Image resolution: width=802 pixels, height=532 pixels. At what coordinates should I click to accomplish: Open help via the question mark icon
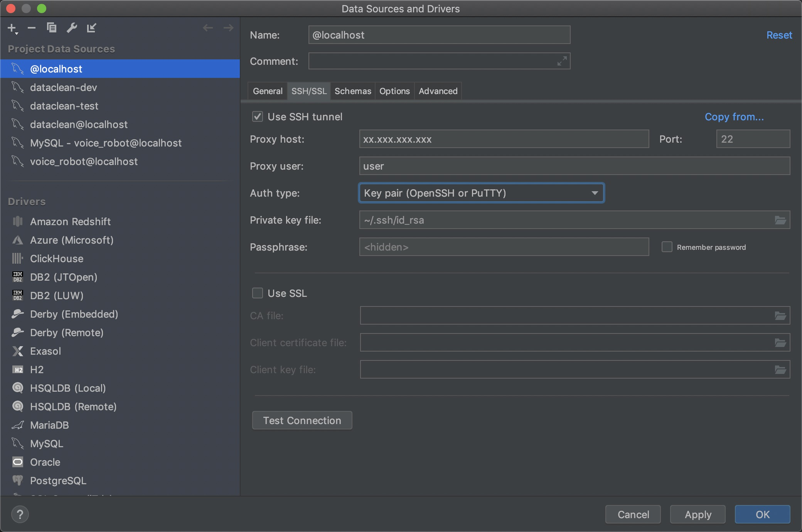pos(20,514)
